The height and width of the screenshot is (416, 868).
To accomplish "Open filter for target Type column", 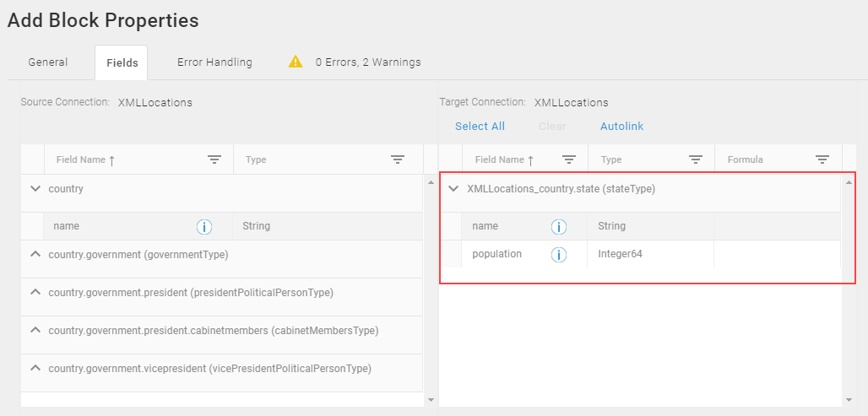I will (695, 159).
